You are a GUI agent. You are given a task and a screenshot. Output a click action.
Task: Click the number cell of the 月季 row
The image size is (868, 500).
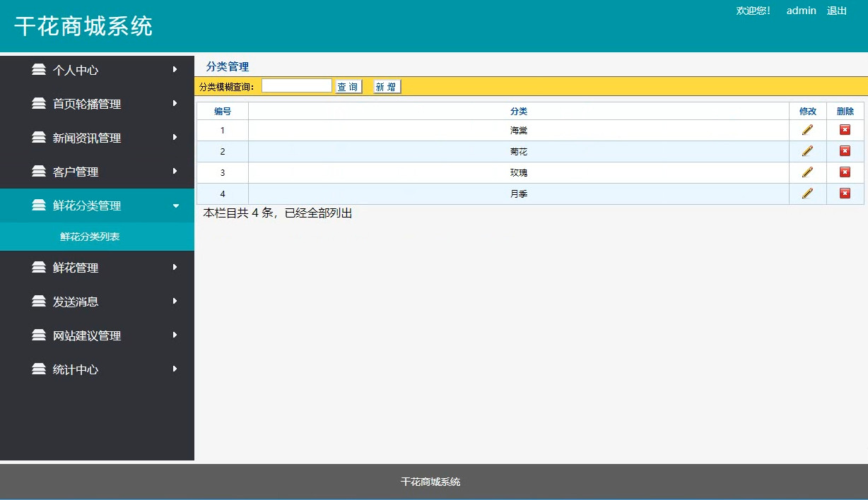pos(223,194)
